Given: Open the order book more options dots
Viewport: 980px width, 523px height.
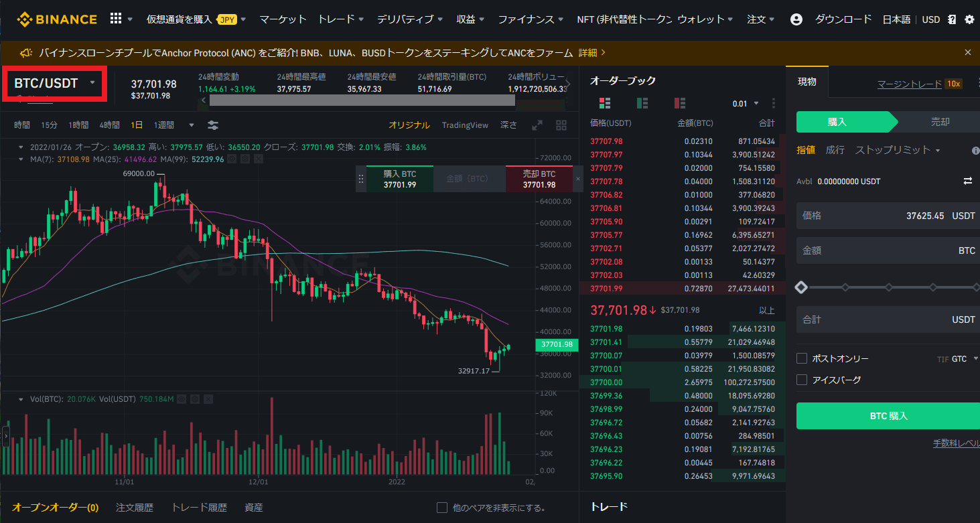Looking at the screenshot, I should (774, 103).
